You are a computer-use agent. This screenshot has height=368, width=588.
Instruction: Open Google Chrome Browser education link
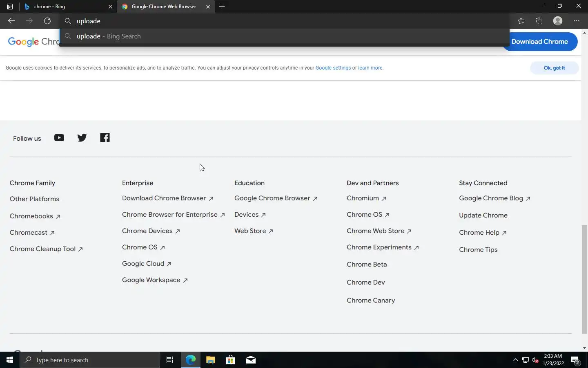tap(276, 198)
